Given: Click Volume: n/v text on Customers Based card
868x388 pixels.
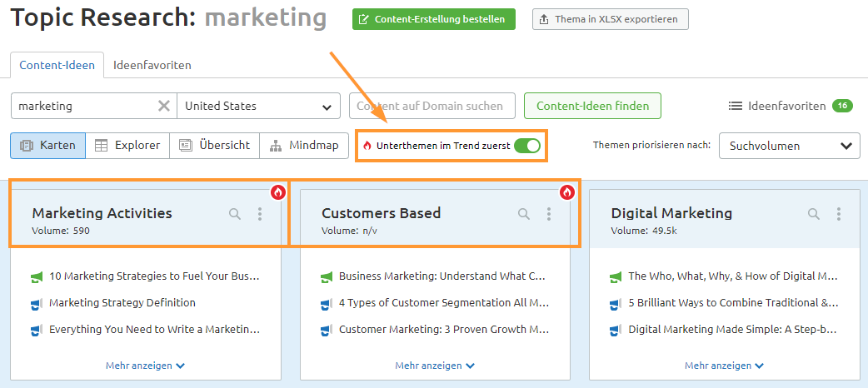Looking at the screenshot, I should (x=350, y=231).
